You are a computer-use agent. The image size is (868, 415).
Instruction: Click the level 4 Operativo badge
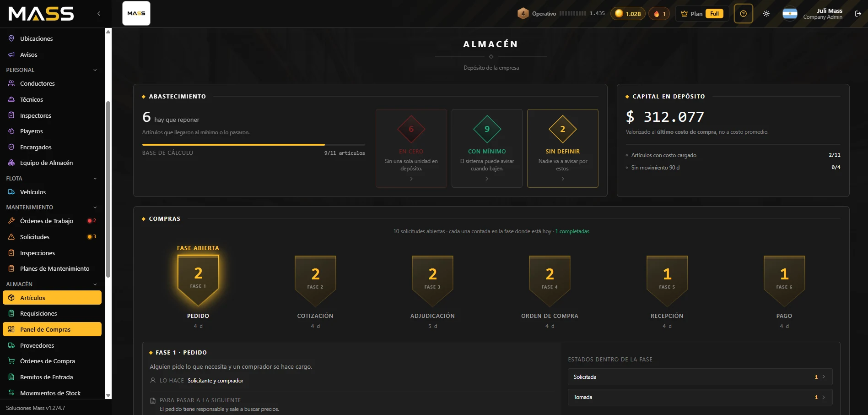(x=523, y=14)
